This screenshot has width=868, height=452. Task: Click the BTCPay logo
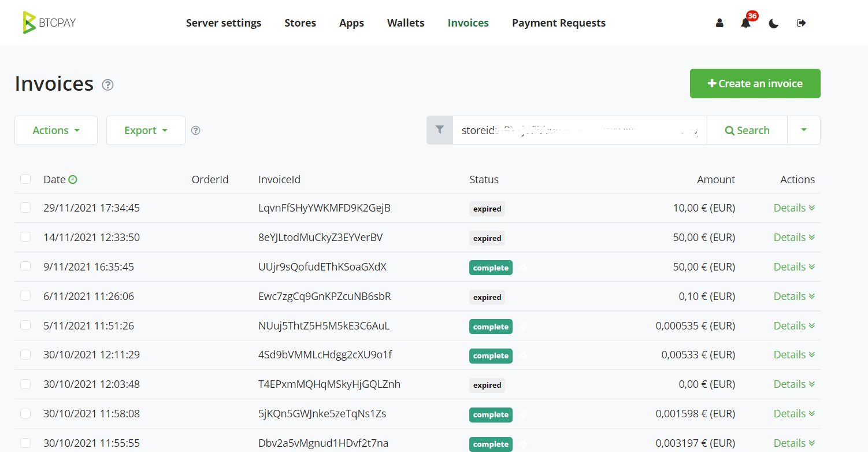tap(49, 23)
